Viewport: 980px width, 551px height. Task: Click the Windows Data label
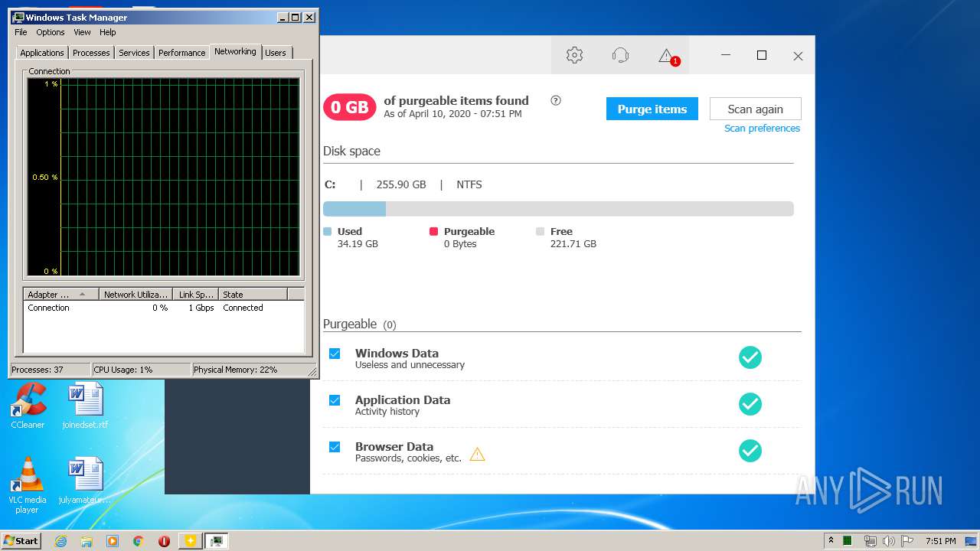[x=397, y=353]
